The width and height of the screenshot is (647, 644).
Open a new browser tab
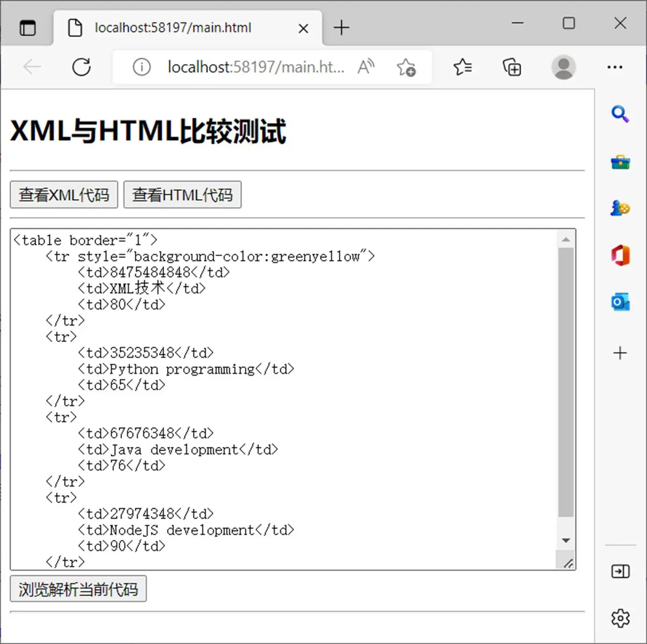[x=341, y=28]
